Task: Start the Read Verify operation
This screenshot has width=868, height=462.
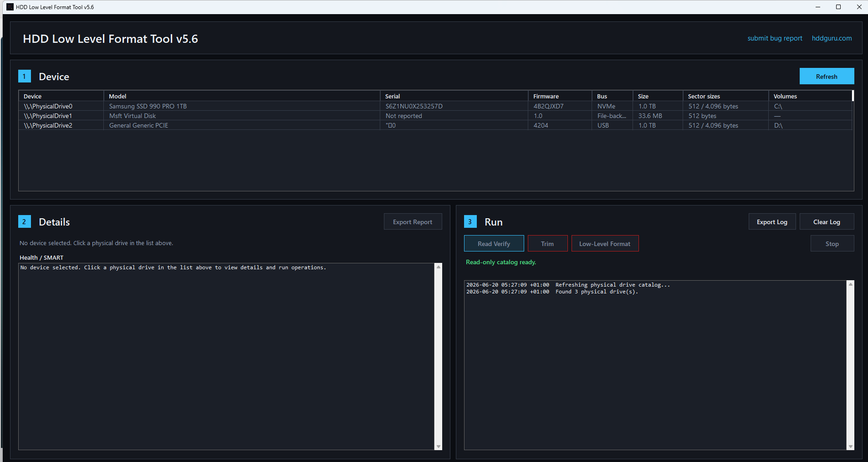Action: (494, 244)
